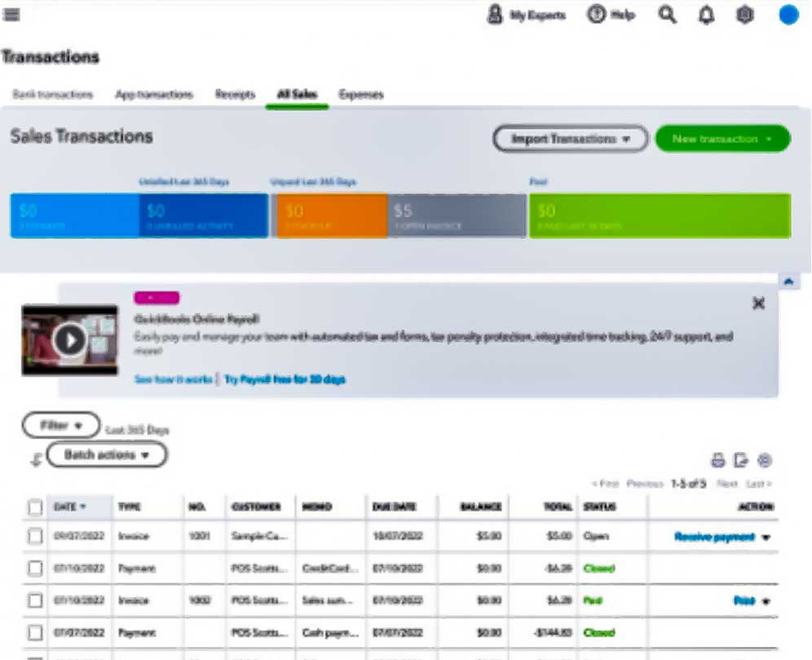The width and height of the screenshot is (812, 660).
Task: Click the -$144.83 total cell
Action: [553, 632]
